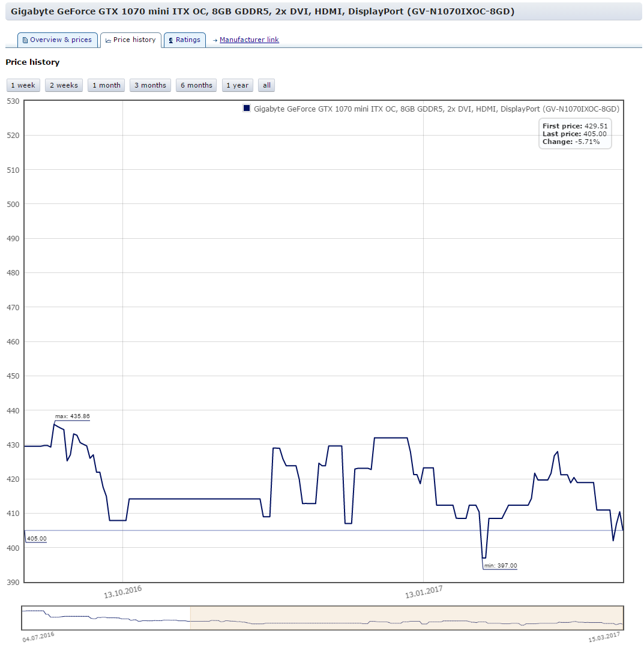Click the chart icon on Price history tab
This screenshot has width=644, height=651.
pyautogui.click(x=109, y=40)
